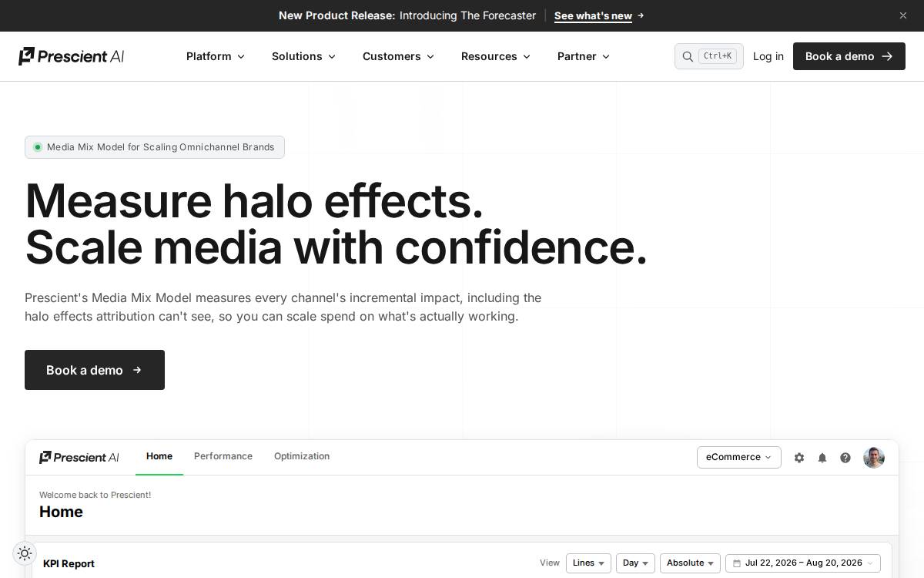This screenshot has width=924, height=578.
Task: Open dashboard settings gear icon
Action: point(799,458)
